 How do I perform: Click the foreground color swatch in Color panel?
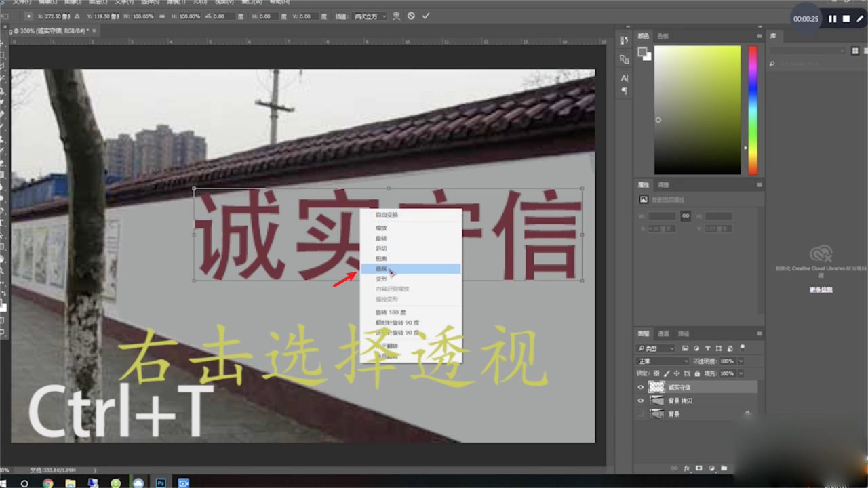pyautogui.click(x=642, y=52)
